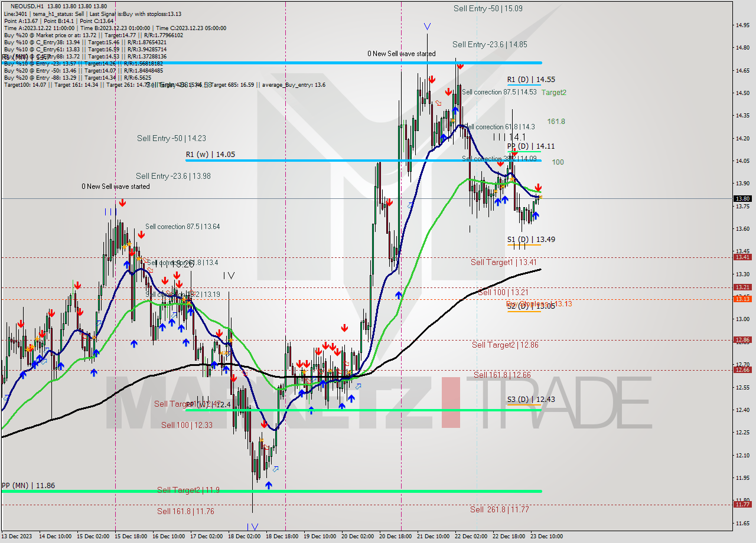Image resolution: width=756 pixels, height=543 pixels.
Task: Click the 'Point A:13.67' info text line
Action: [x=59, y=21]
